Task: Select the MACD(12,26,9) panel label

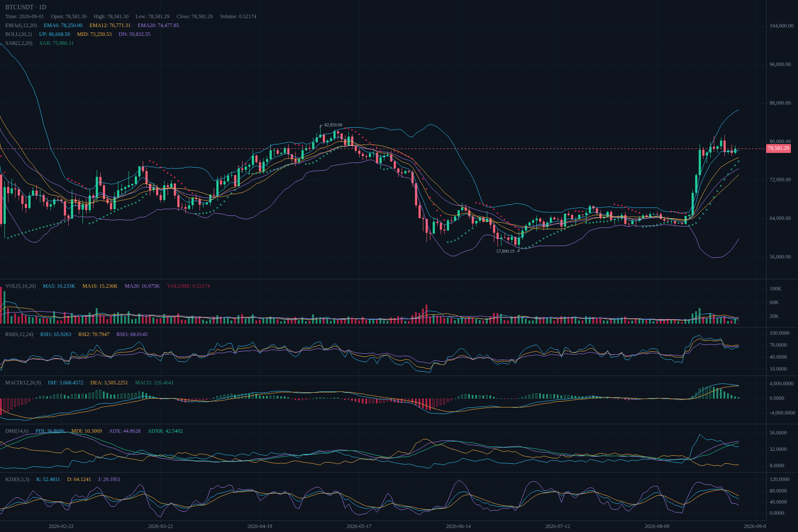Action: 23,383
